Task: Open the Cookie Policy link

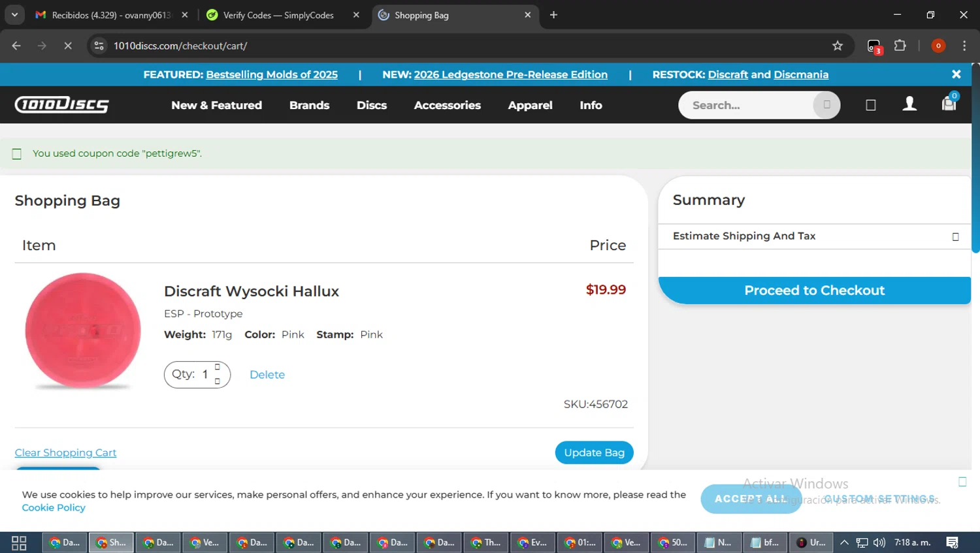Action: 54,508
